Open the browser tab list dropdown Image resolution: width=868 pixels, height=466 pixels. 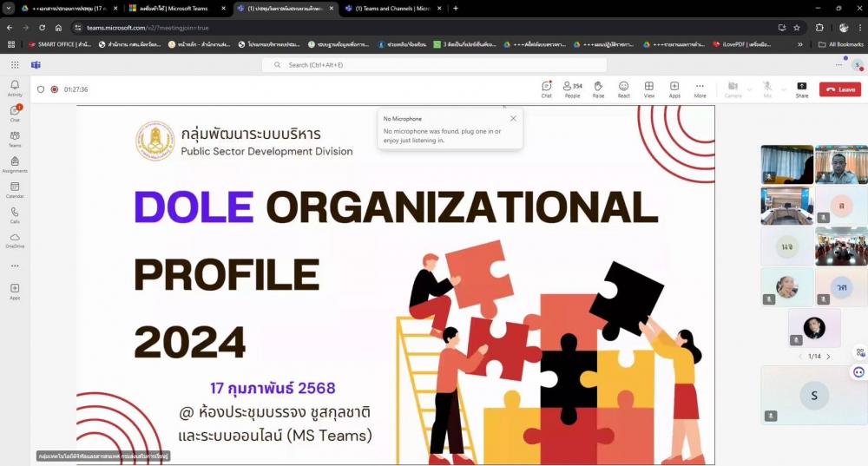(x=9, y=9)
